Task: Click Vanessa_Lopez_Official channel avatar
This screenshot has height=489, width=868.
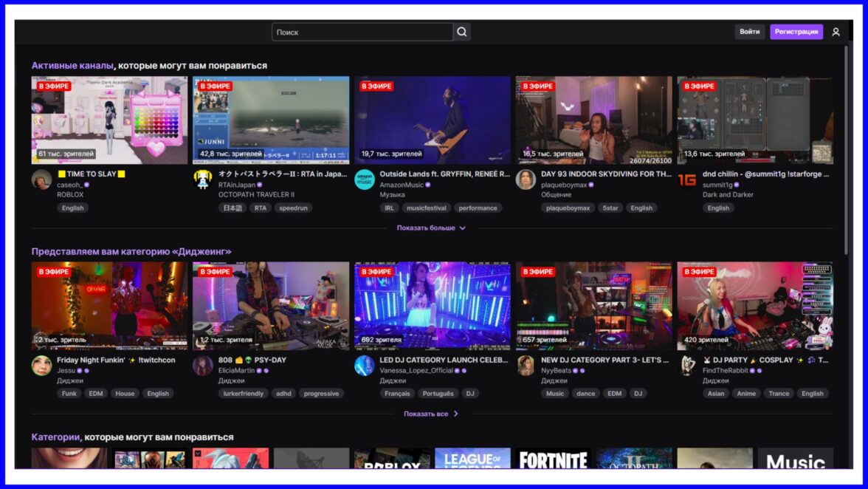Action: tap(365, 366)
